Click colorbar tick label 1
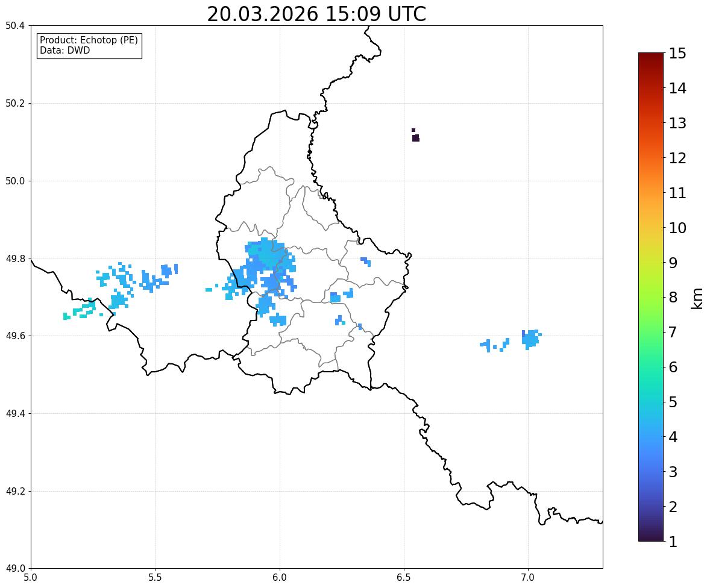The image size is (710, 588). coord(673,542)
